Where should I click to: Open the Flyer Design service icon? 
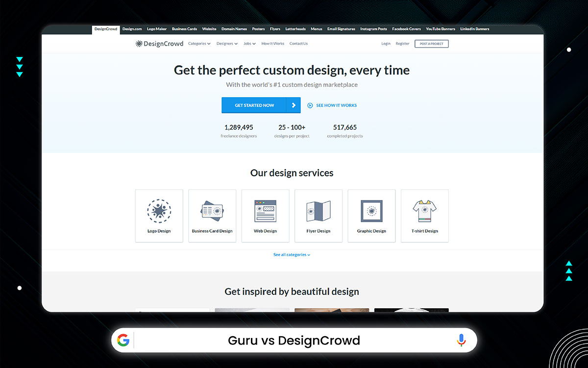(x=318, y=211)
